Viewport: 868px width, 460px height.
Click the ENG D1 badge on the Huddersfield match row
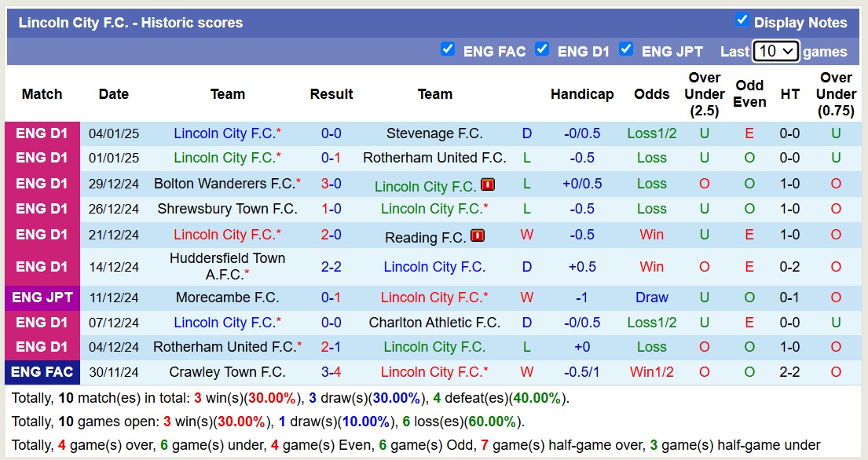click(x=42, y=266)
